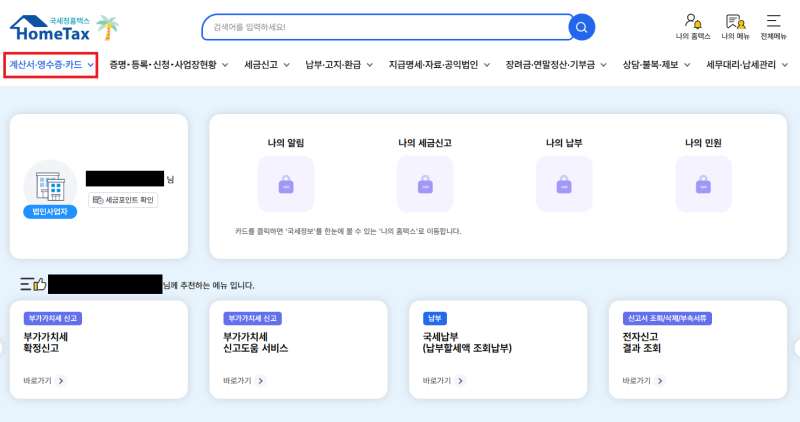Click lock card under 나의 세금신고
This screenshot has width=800, height=422.
pos(425,184)
